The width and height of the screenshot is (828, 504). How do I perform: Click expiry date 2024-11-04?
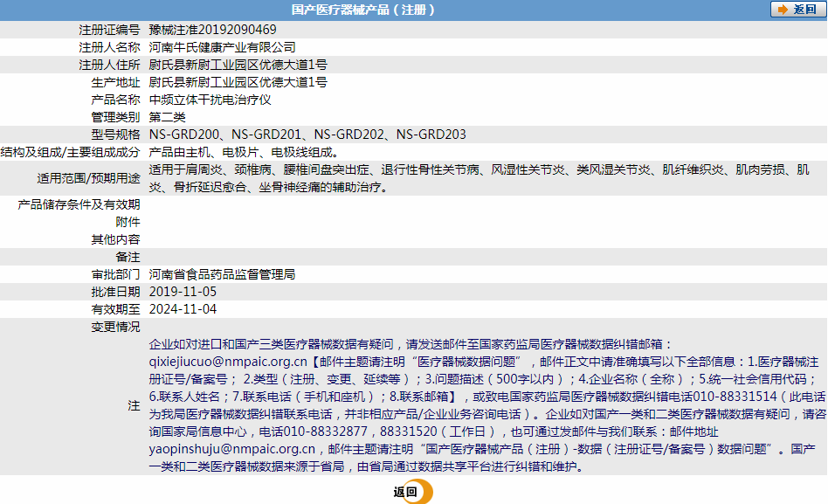coord(183,309)
